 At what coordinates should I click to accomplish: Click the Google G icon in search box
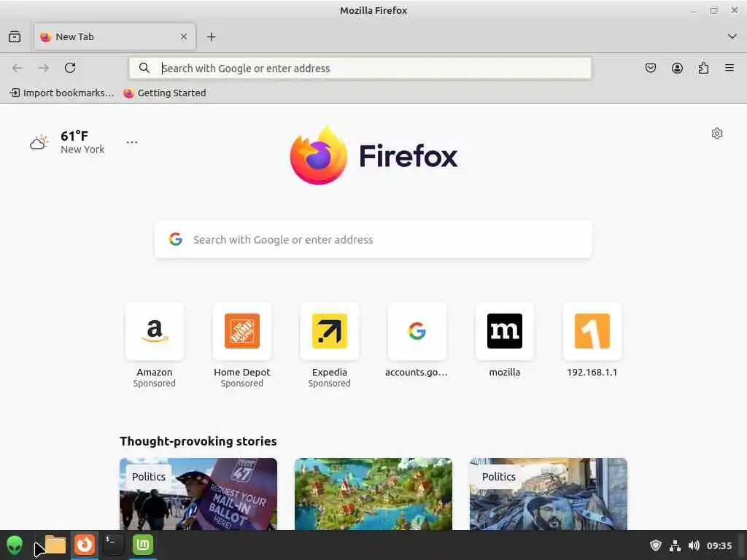[176, 239]
